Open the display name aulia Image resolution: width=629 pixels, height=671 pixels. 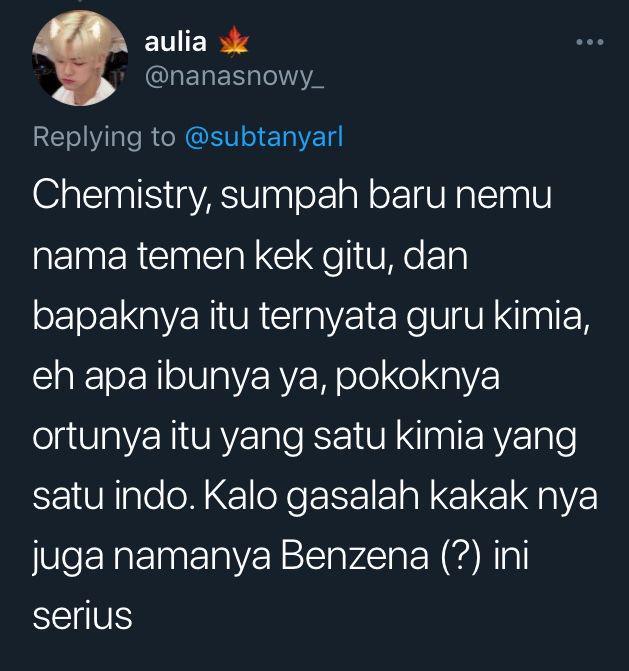coord(175,42)
